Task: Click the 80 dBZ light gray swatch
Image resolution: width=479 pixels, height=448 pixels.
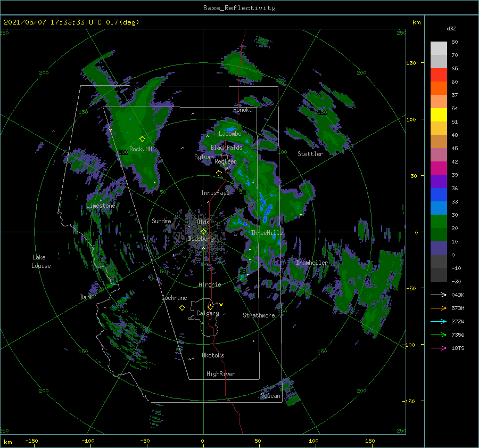Action: click(439, 48)
